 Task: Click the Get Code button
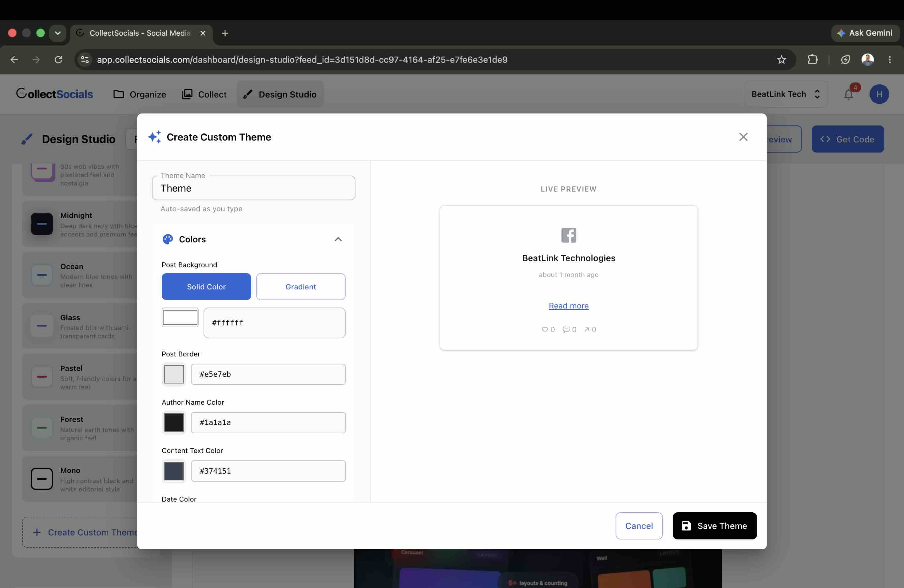click(847, 139)
